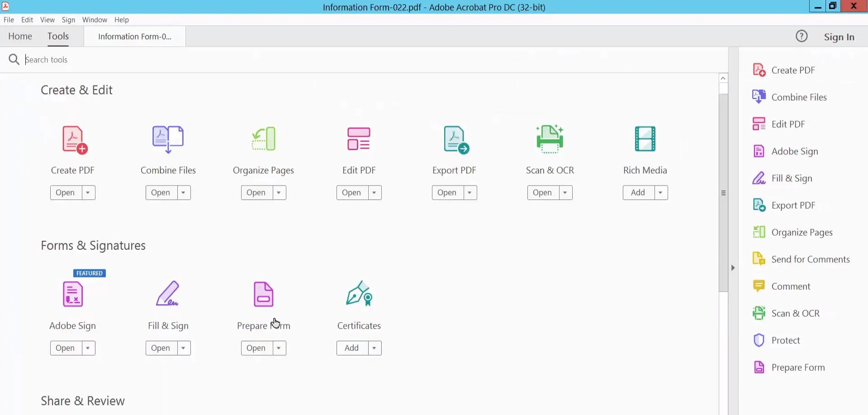
Task: Select Combine Files icon in right sidebar
Action: 759,97
